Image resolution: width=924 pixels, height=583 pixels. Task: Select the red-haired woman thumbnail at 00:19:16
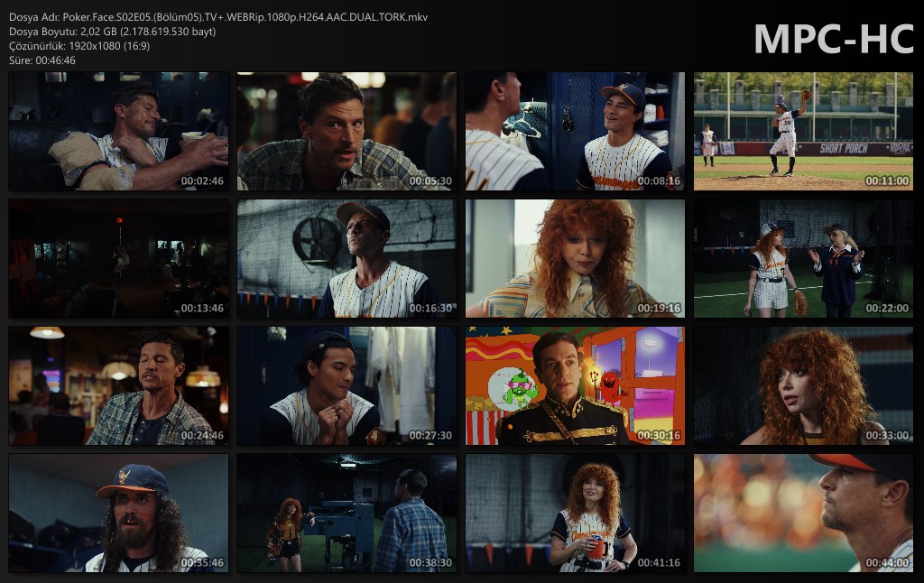575,259
